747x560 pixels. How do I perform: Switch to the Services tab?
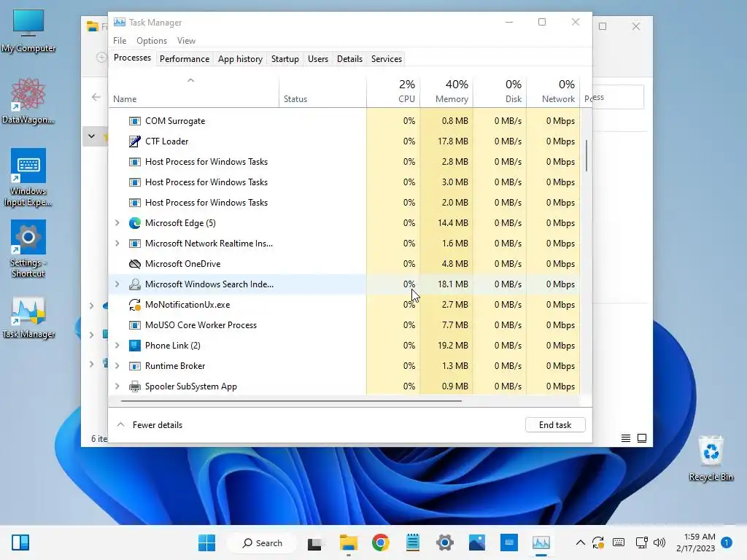(387, 59)
